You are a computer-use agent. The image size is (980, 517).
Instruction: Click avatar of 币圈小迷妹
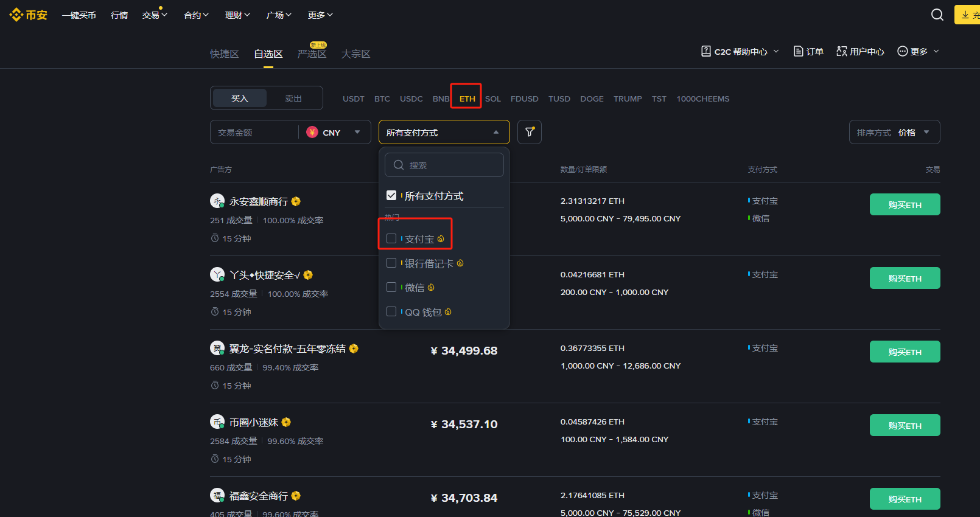pyautogui.click(x=217, y=422)
